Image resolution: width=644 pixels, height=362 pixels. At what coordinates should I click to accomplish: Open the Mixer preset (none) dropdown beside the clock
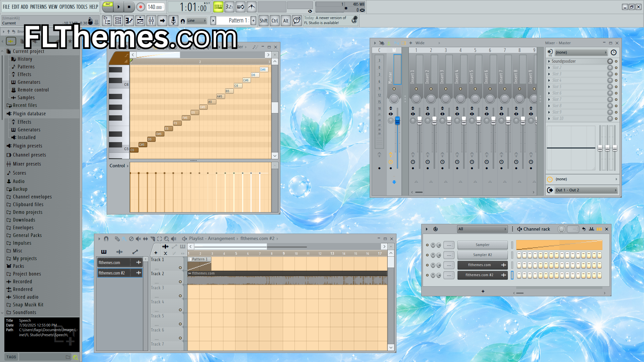click(581, 52)
